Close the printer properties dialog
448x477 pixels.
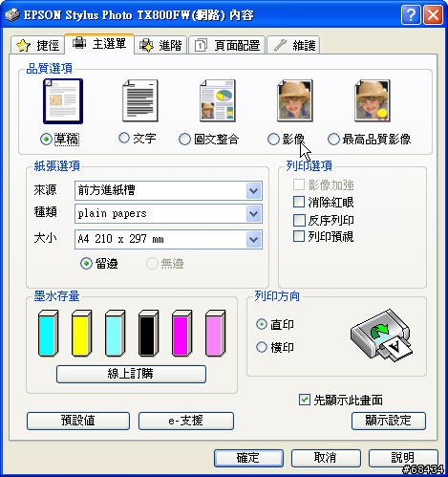point(433,14)
